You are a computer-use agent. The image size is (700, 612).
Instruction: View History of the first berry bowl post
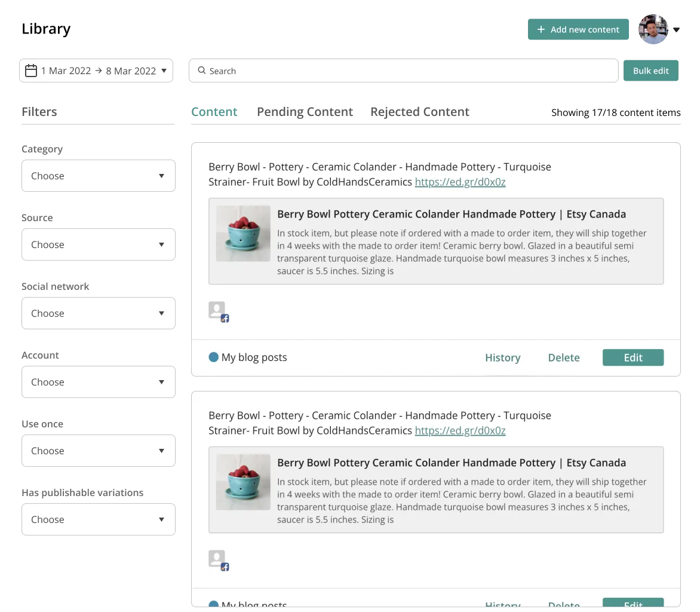(502, 357)
